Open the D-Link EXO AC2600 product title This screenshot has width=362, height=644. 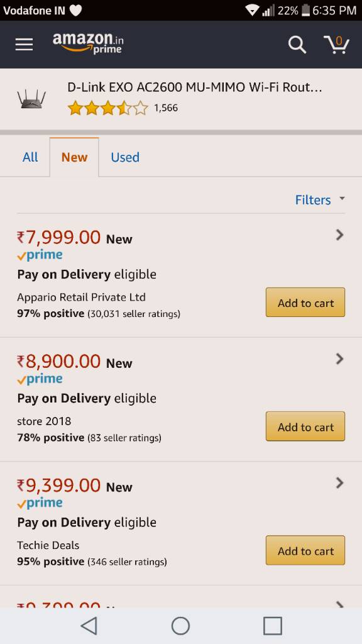tap(195, 87)
